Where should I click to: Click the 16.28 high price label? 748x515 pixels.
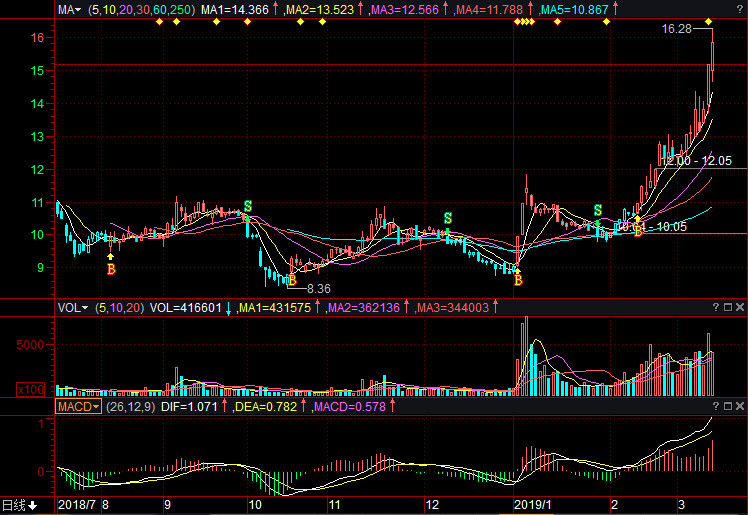[x=676, y=30]
